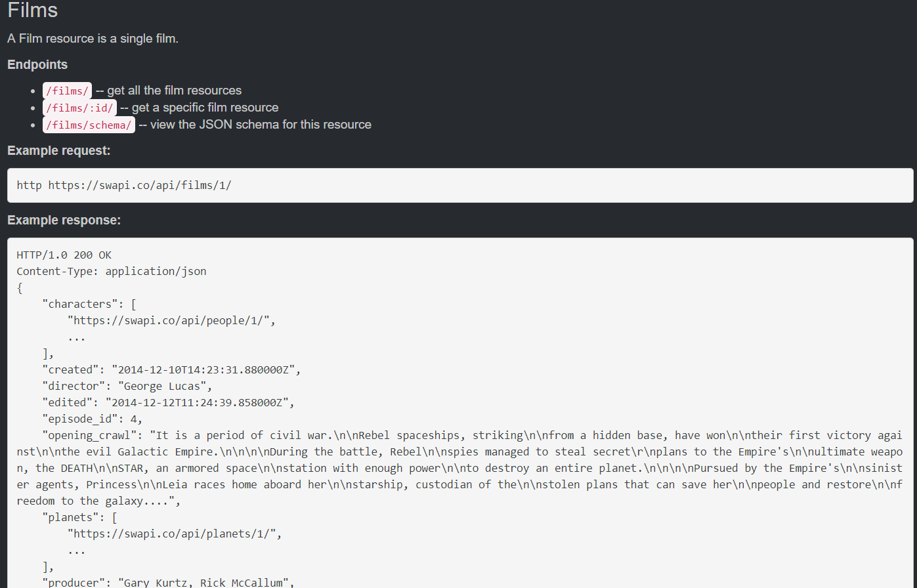Click the "edited" timestamp line
Screen dimensions: 917x588
168,402
